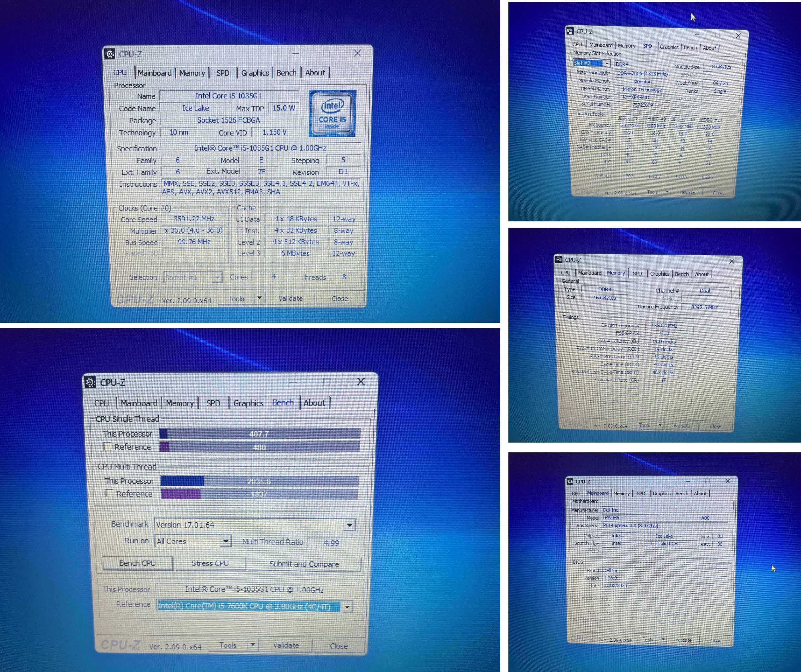Click the Threads count 8 field

(x=344, y=277)
